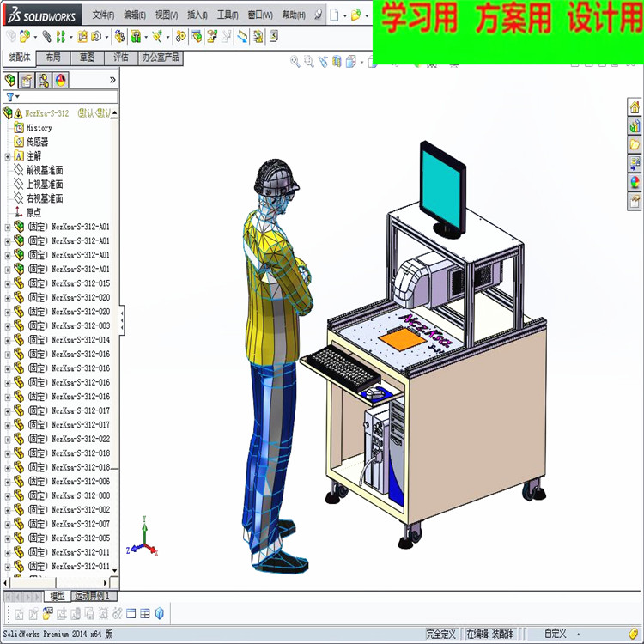Click the Open file icon
The height and width of the screenshot is (644, 644).
[x=356, y=15]
